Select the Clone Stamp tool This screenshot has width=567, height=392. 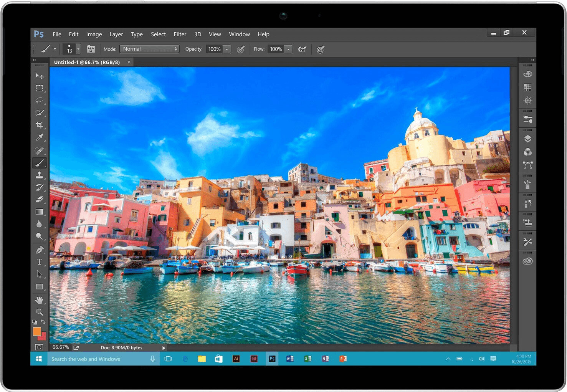(39, 175)
